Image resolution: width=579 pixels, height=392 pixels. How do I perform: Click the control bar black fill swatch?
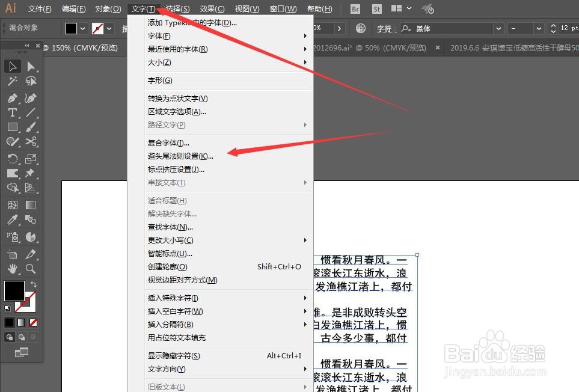coord(72,28)
